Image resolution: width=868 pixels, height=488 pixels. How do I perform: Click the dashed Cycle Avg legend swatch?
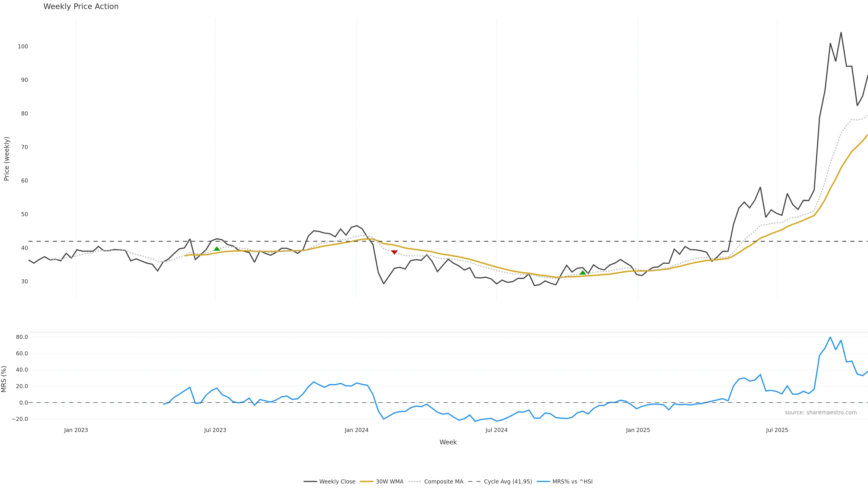474,482
